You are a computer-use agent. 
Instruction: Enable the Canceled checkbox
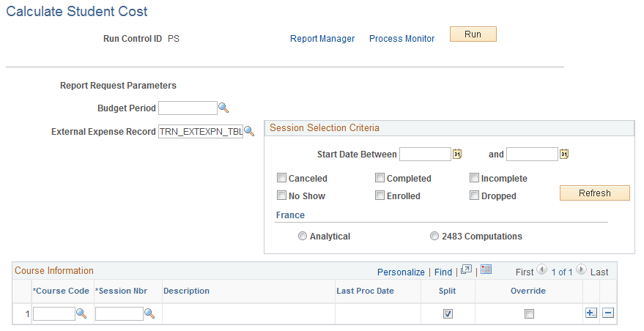tap(281, 178)
